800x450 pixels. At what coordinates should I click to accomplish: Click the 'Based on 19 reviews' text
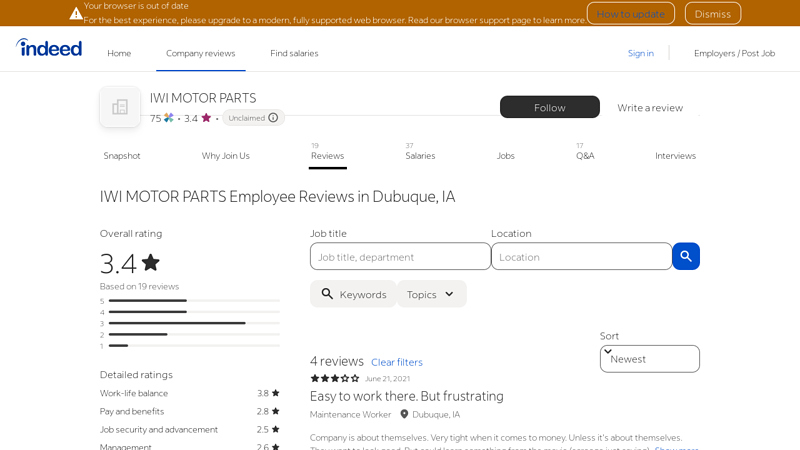pyautogui.click(x=139, y=286)
